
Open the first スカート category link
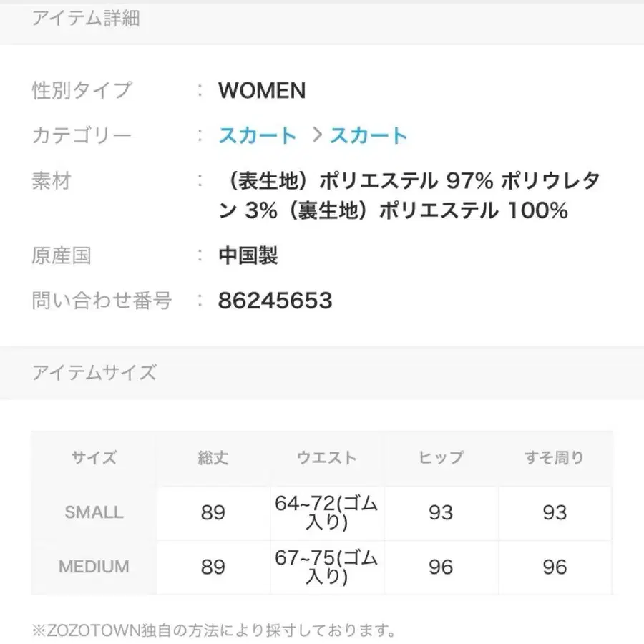coord(258,135)
